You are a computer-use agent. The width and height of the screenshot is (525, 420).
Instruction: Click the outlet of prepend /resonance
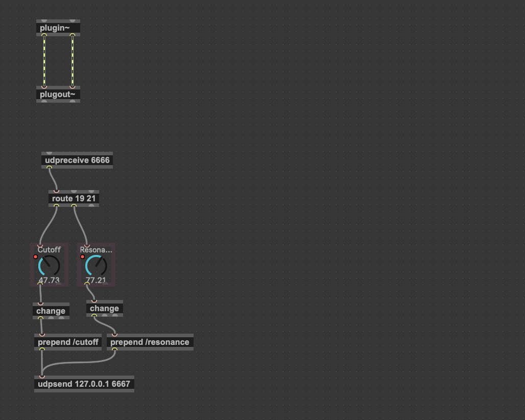pos(114,349)
